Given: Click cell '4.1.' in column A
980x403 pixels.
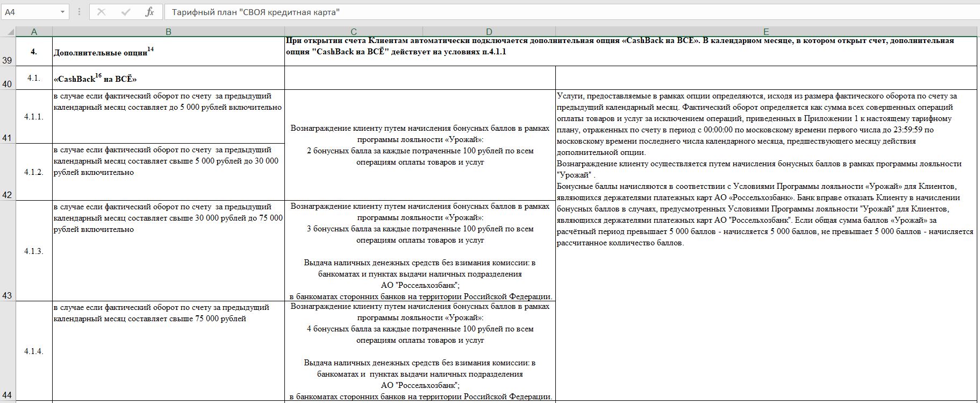Looking at the screenshot, I should 34,78.
